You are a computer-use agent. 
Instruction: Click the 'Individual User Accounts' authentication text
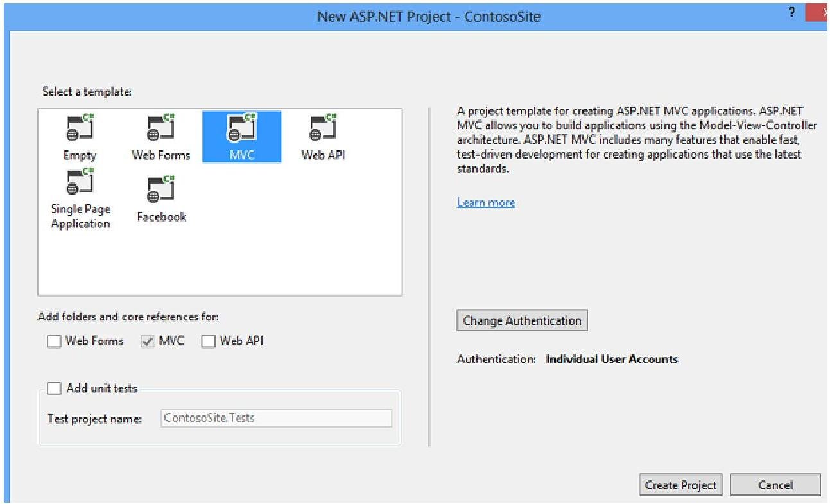click(612, 360)
